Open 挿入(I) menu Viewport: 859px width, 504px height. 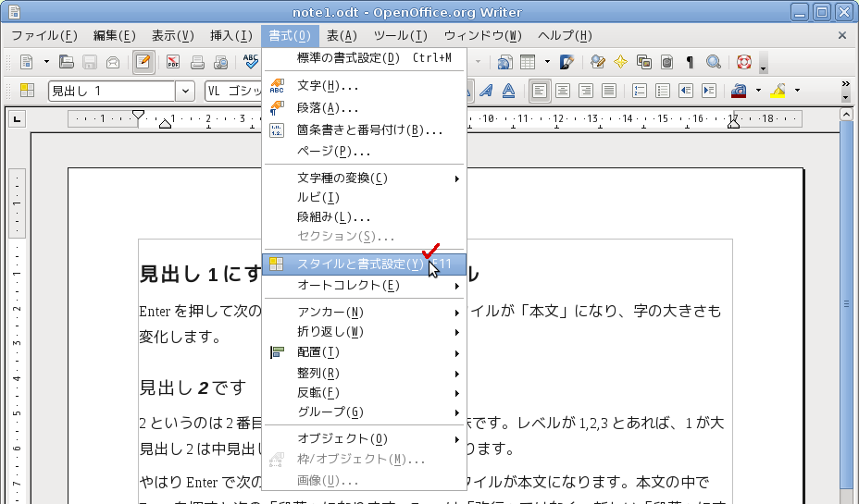click(231, 36)
